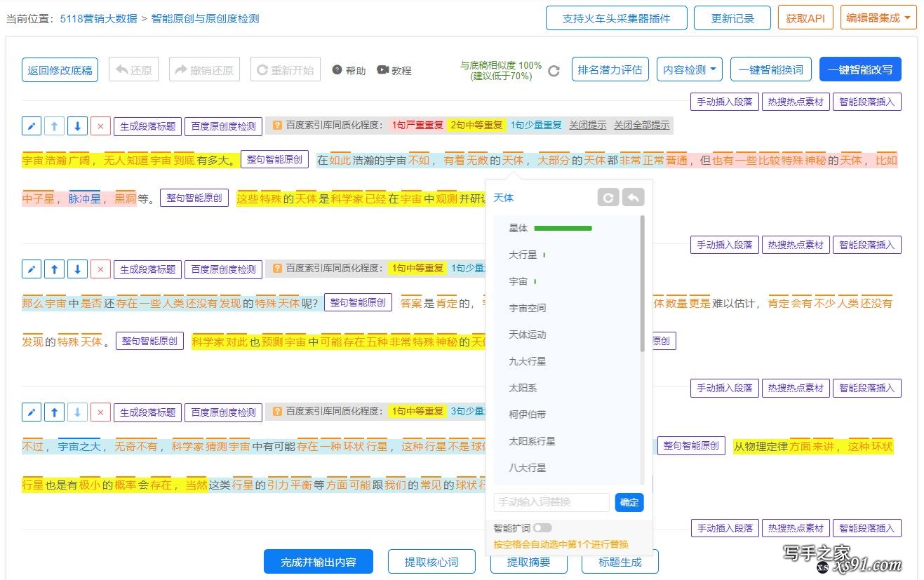924x580 pixels.
Task: Delete second paragraph with red X icon
Action: point(100,269)
